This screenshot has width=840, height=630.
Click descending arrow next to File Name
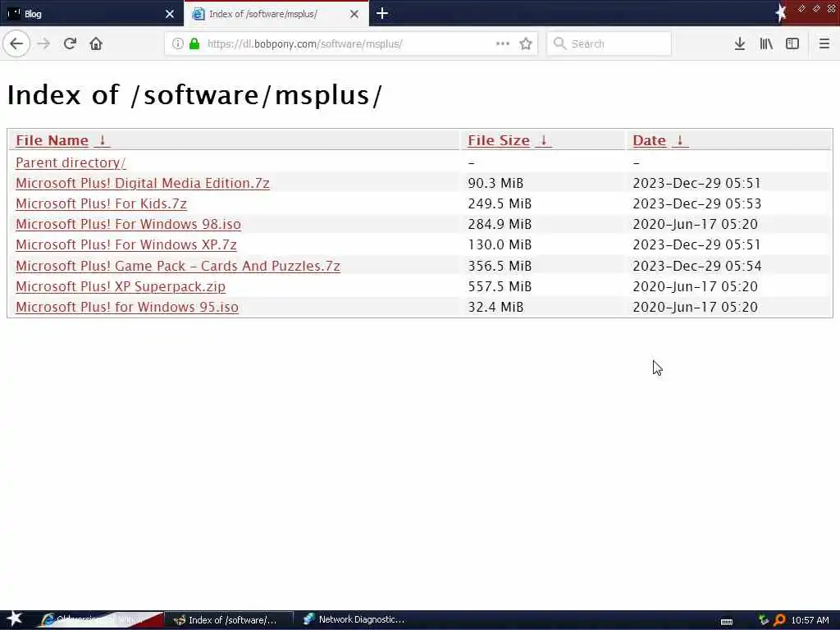[102, 140]
